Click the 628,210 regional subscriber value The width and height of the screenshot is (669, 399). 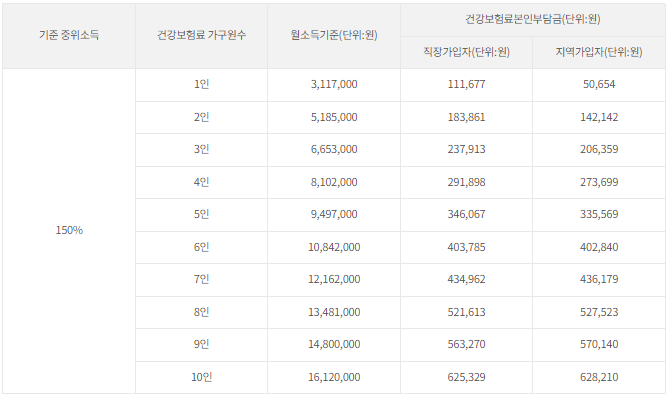(x=599, y=377)
